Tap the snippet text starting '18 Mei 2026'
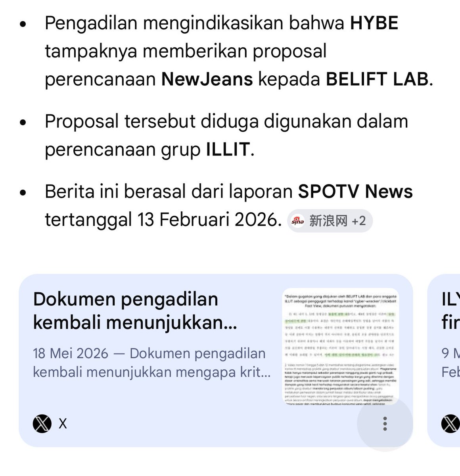Screen dimensions: 460x476 [x=152, y=363]
